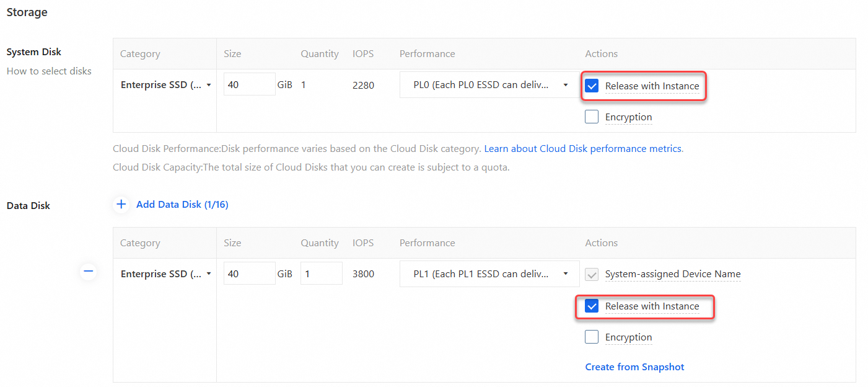Open Learn about Cloud Disk performance metrics

click(x=583, y=149)
